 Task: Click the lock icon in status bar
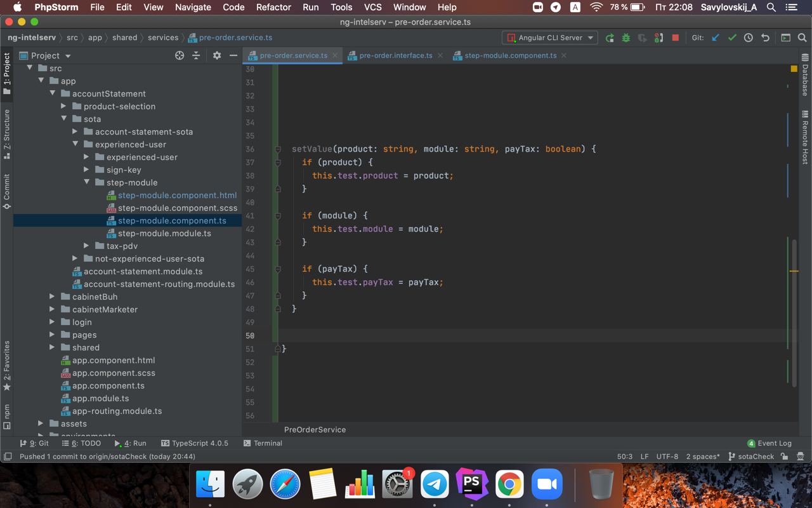[x=785, y=457]
